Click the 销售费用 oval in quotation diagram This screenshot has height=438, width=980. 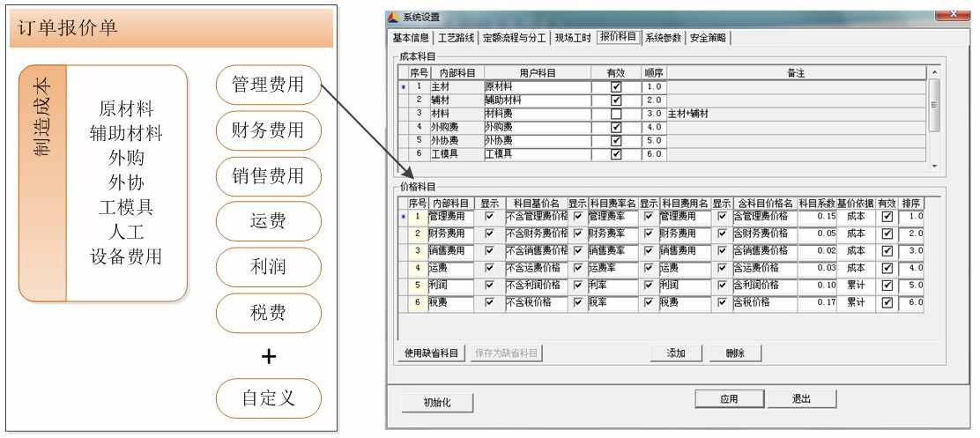(x=268, y=176)
